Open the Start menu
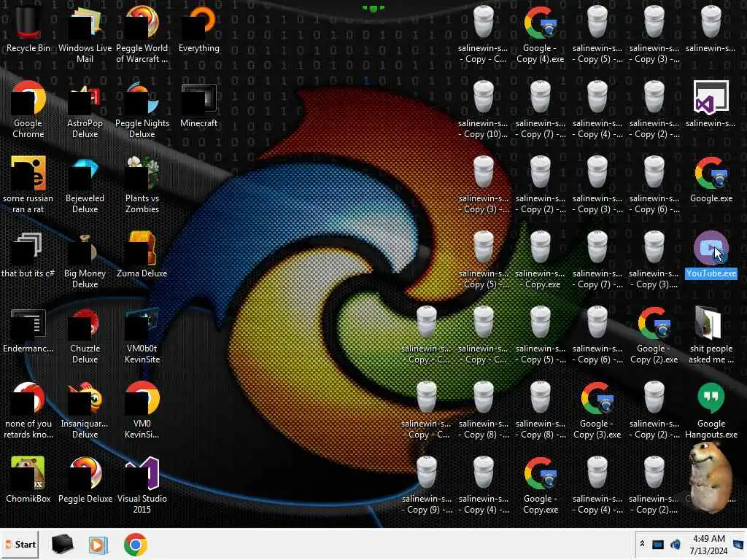747x560 pixels. click(x=20, y=544)
